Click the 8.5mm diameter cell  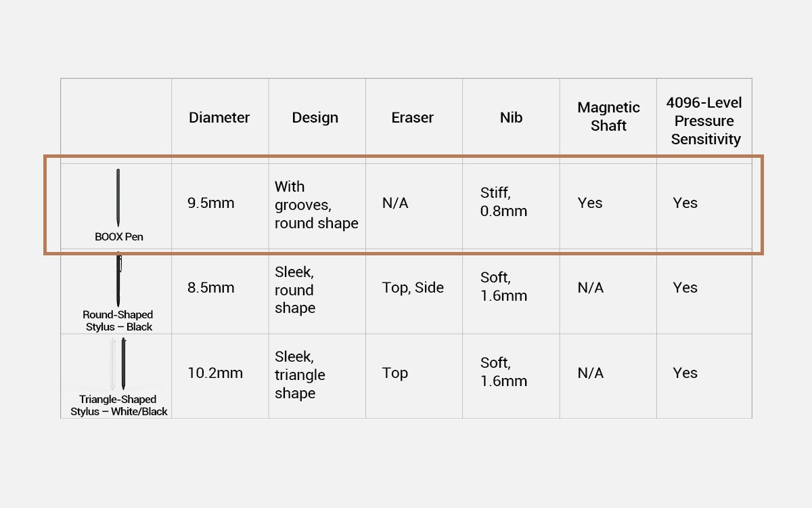pos(211,287)
